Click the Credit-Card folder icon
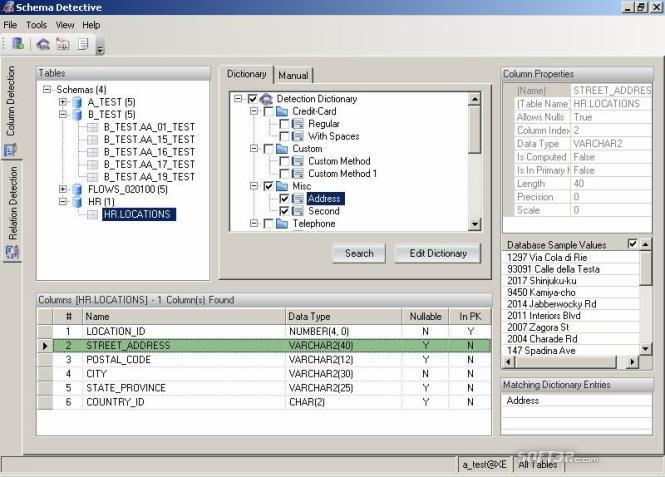The width and height of the screenshot is (665, 477). click(x=282, y=112)
